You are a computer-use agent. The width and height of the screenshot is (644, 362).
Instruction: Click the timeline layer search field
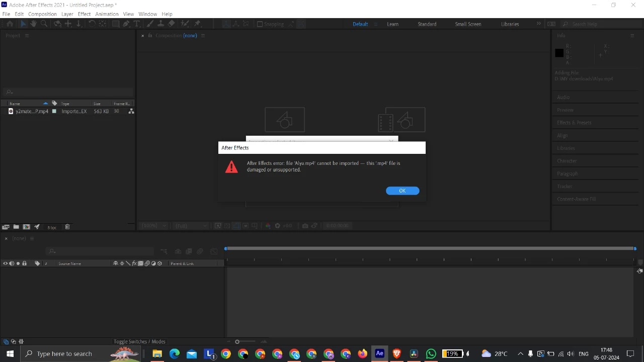(100, 251)
